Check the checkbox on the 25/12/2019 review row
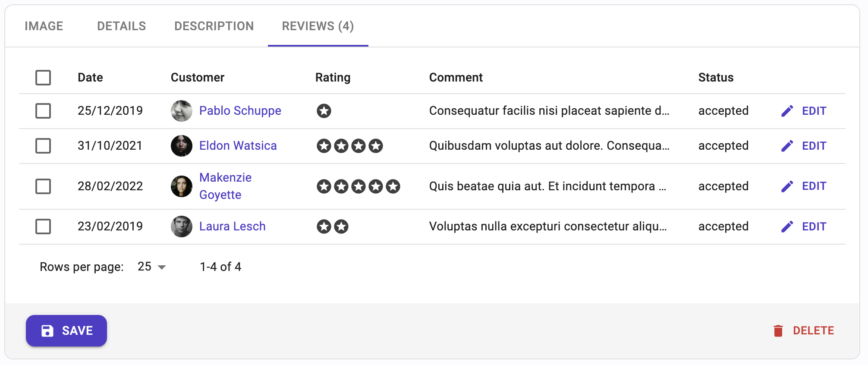The height and width of the screenshot is (365, 868). (x=43, y=111)
